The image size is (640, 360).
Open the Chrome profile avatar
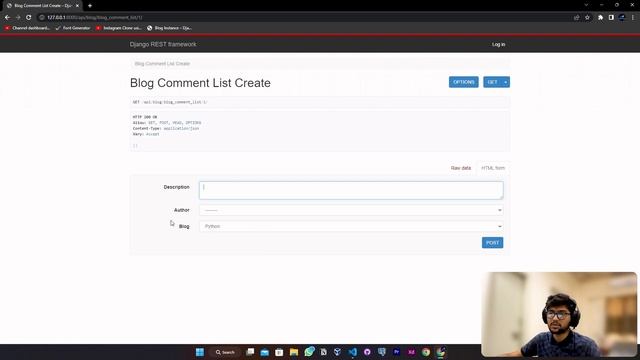622,18
